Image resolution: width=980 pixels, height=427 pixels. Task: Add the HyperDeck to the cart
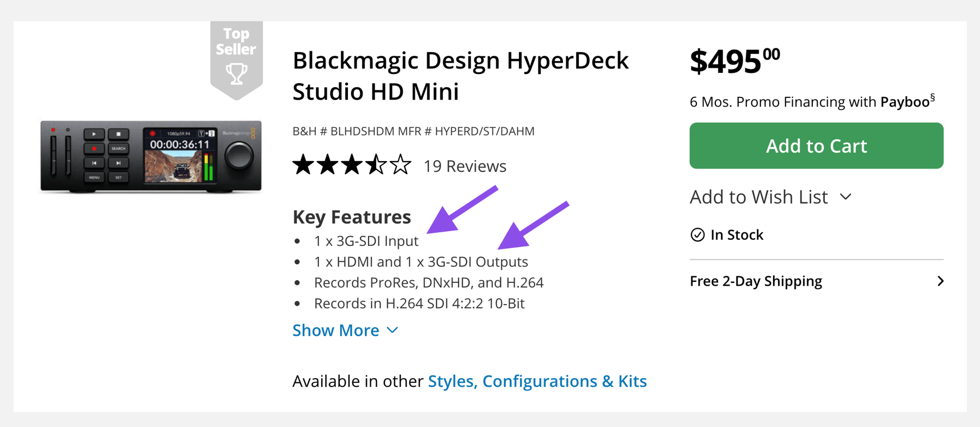click(816, 146)
